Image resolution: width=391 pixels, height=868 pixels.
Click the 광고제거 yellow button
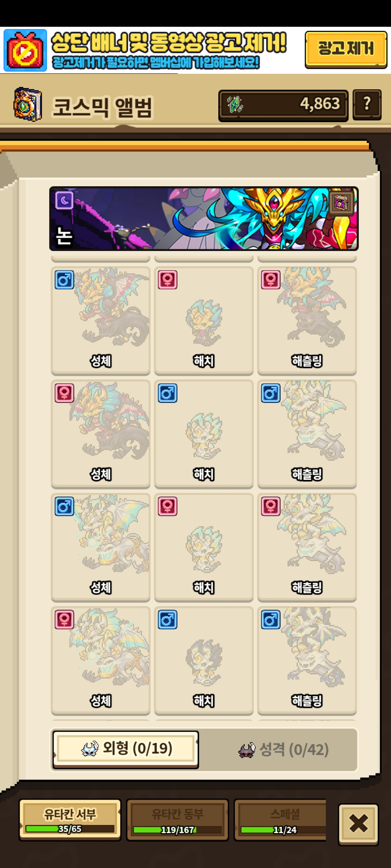[x=346, y=50]
